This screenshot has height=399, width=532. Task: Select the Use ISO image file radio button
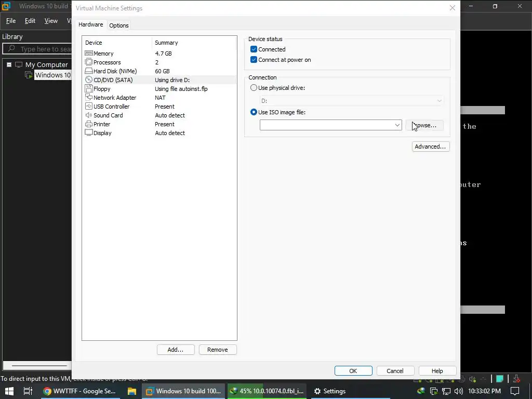(x=254, y=112)
